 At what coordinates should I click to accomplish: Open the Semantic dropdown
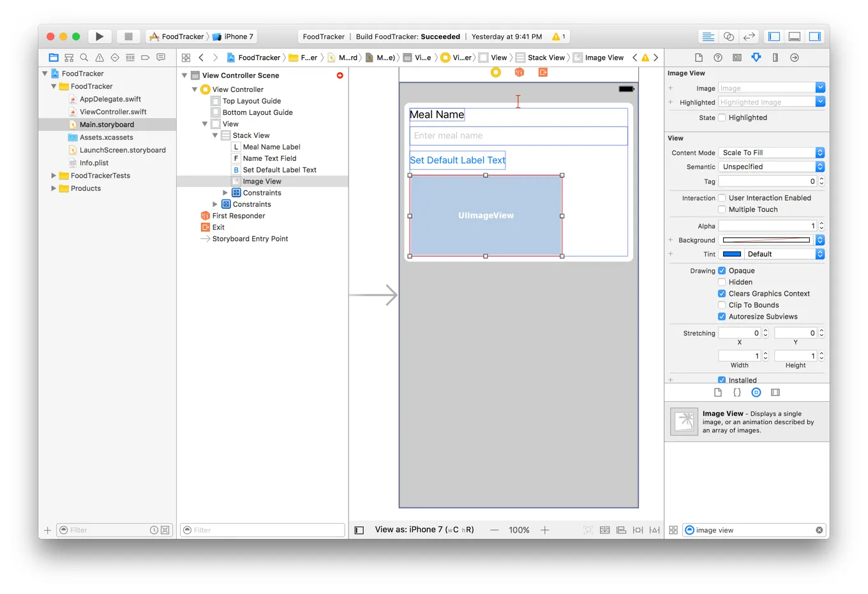coord(772,167)
